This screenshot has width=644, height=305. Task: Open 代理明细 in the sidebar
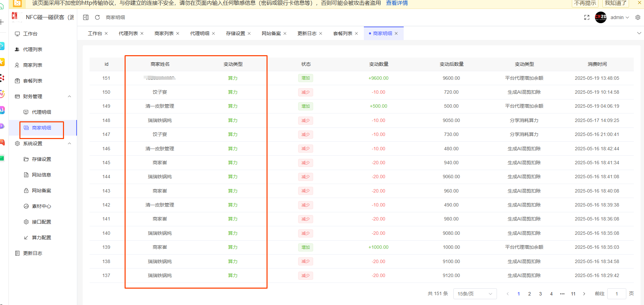pos(42,112)
